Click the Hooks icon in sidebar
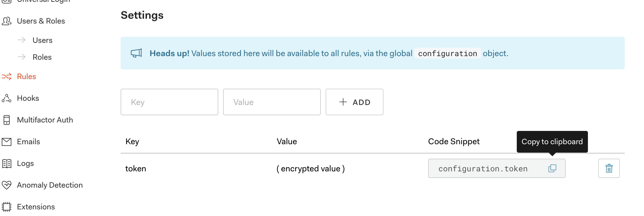 [x=7, y=98]
